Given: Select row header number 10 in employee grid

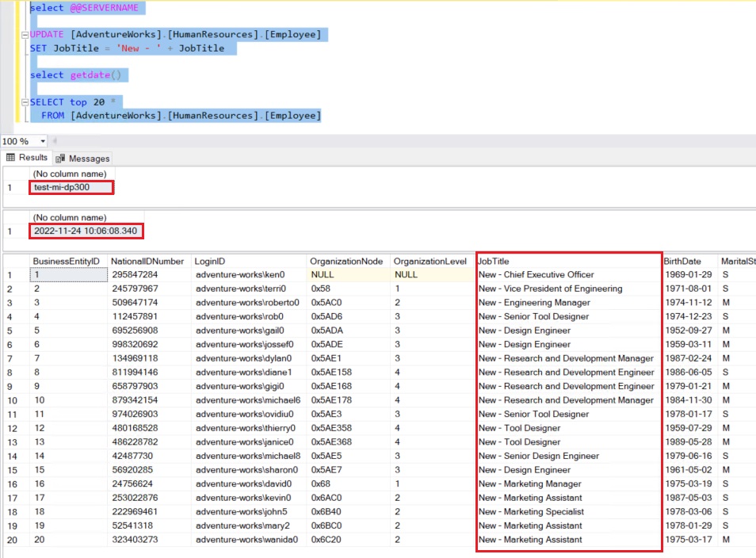Looking at the screenshot, I should 13,400.
